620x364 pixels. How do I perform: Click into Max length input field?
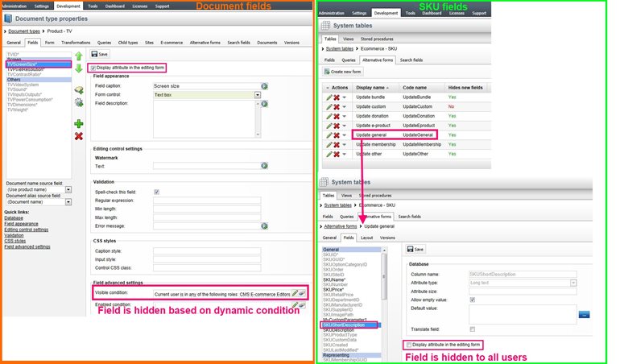[x=207, y=217]
